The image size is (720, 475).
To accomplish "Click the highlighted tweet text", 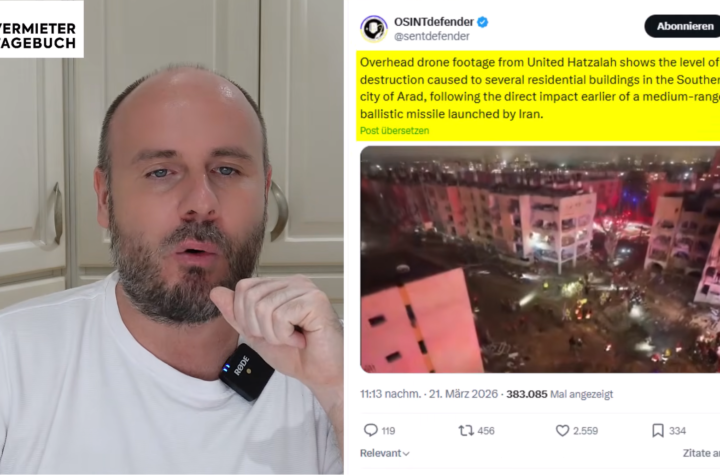I will 540,88.
